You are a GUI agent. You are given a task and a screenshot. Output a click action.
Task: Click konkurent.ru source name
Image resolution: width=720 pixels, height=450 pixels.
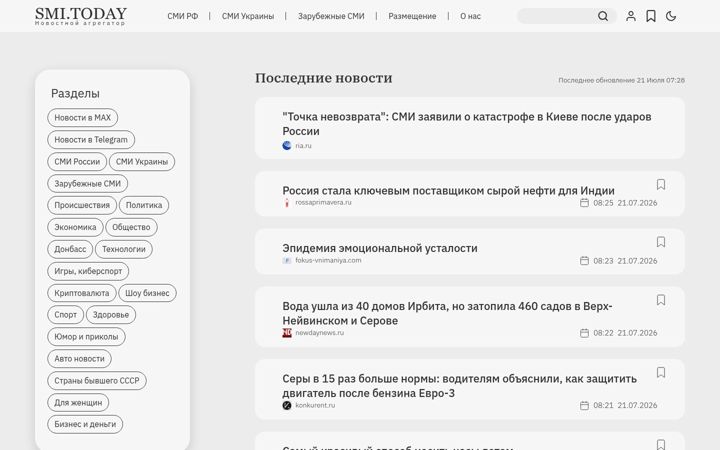click(x=315, y=405)
